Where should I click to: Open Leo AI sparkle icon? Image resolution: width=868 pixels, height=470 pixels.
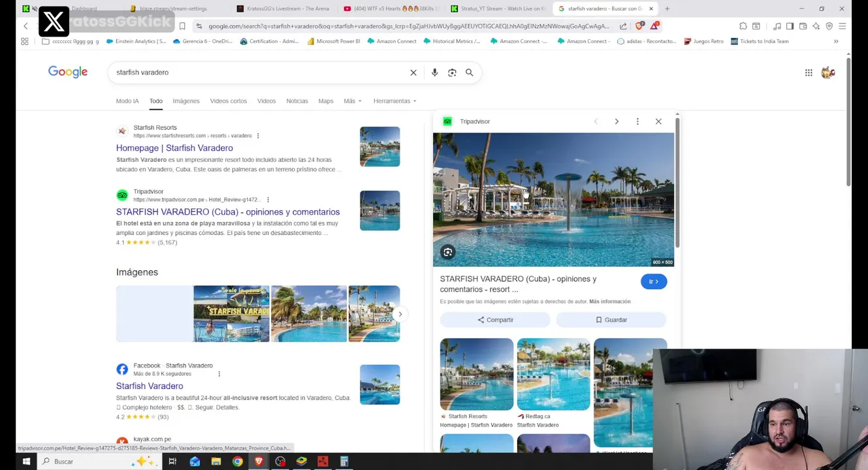816,26
